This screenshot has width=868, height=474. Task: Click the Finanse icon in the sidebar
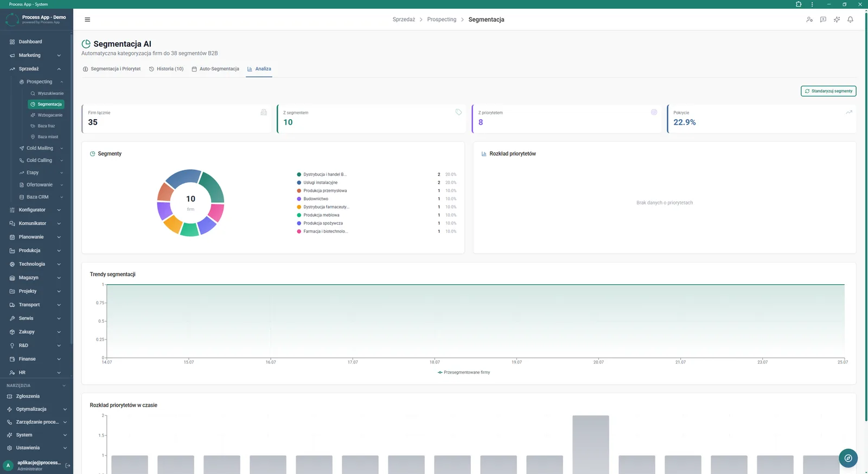pyautogui.click(x=12, y=359)
